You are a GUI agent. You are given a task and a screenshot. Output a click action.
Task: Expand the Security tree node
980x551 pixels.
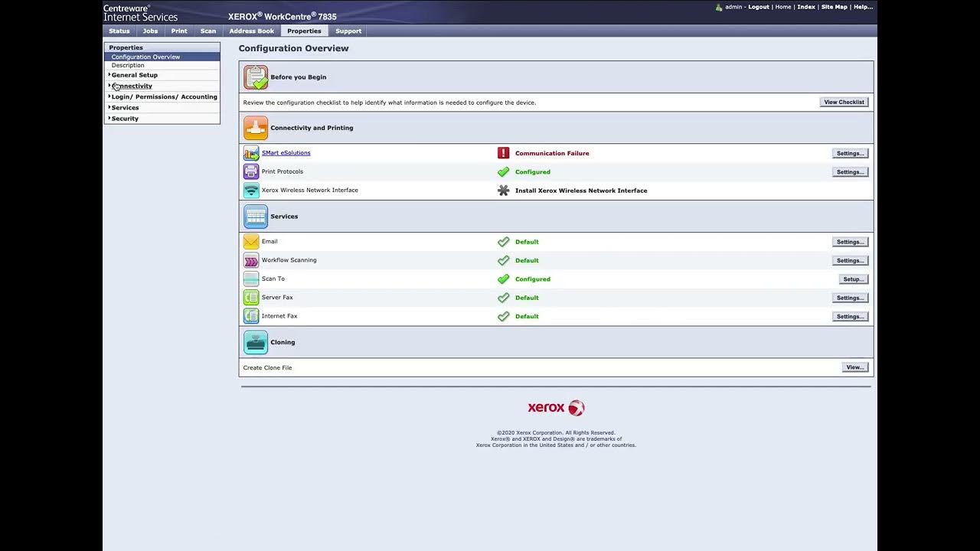[x=109, y=118]
